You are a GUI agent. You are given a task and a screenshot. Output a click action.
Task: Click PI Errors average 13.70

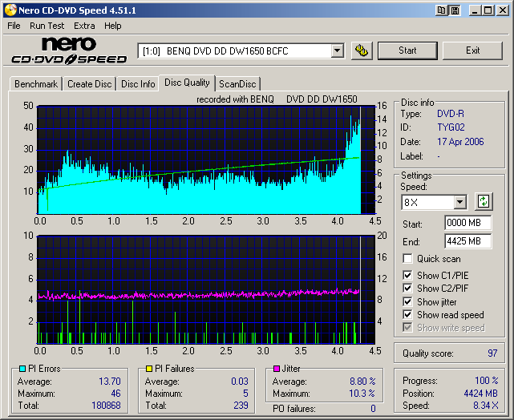tap(110, 382)
